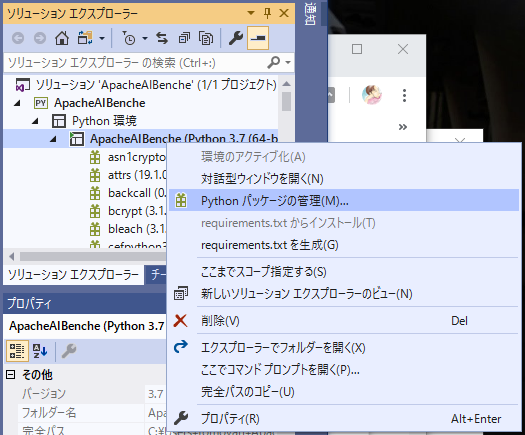Open search options dropdown arrow
The width and height of the screenshot is (525, 435).
pyautogui.click(x=288, y=62)
